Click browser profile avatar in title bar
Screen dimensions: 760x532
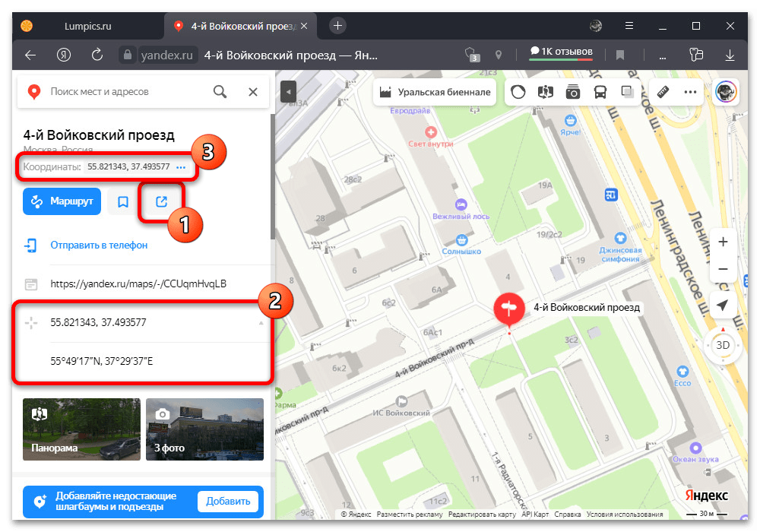pyautogui.click(x=596, y=26)
